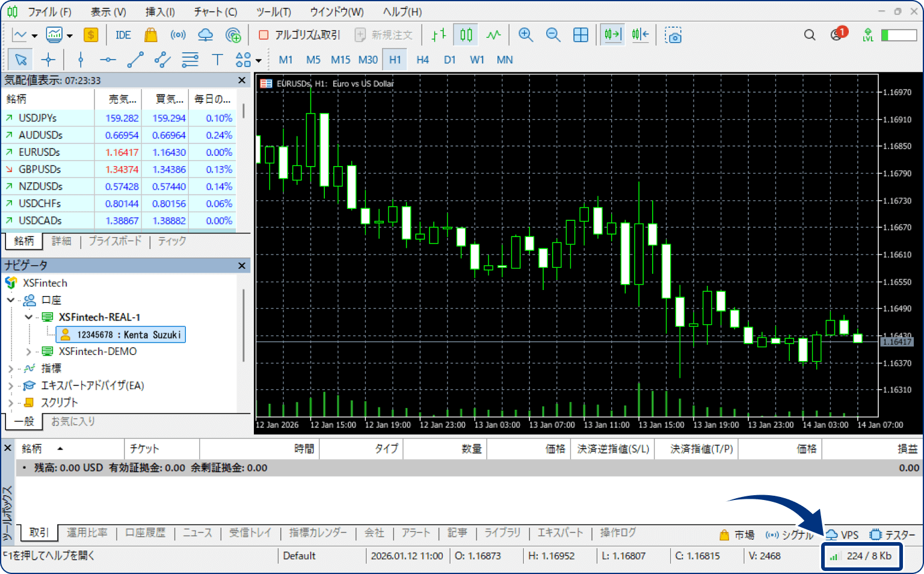The image size is (924, 574).
Task: Click the tile windows grid icon
Action: click(581, 35)
